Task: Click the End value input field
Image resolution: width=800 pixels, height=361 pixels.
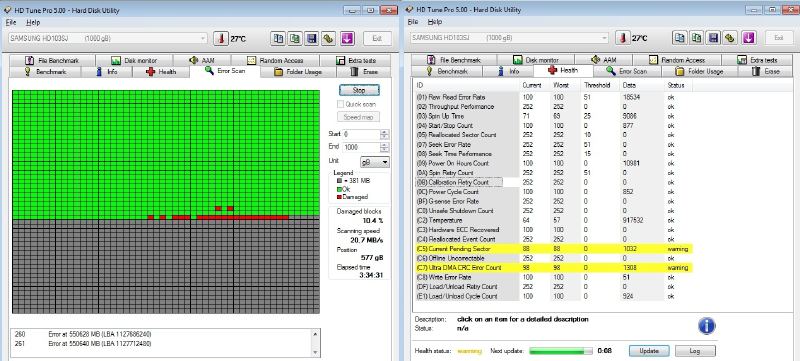Action: pos(361,147)
